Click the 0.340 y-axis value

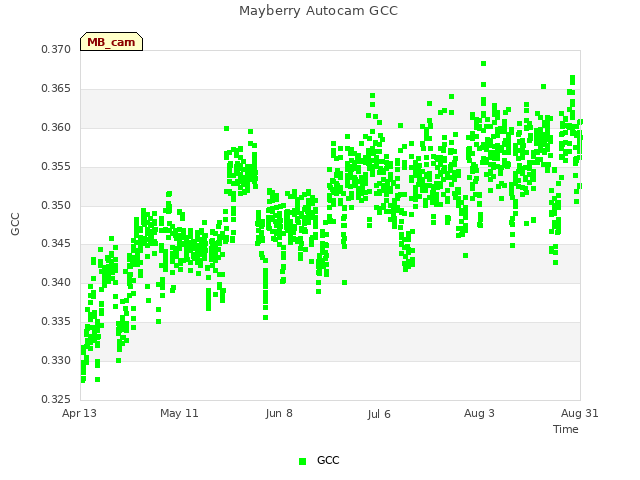tap(56, 282)
